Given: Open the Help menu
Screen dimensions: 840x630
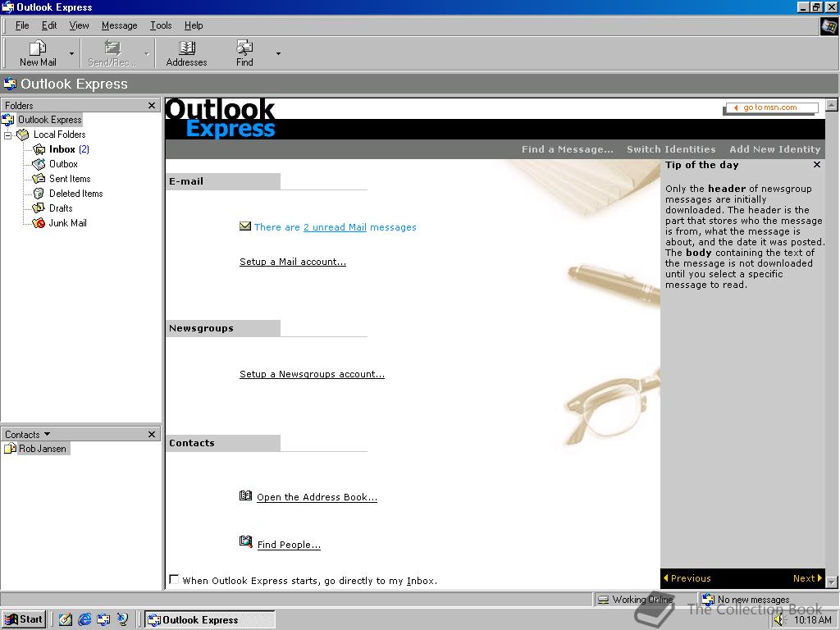Looking at the screenshot, I should pos(194,25).
